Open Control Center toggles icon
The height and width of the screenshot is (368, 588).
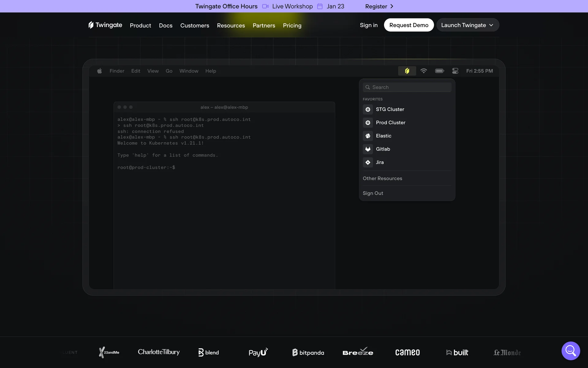(x=455, y=71)
